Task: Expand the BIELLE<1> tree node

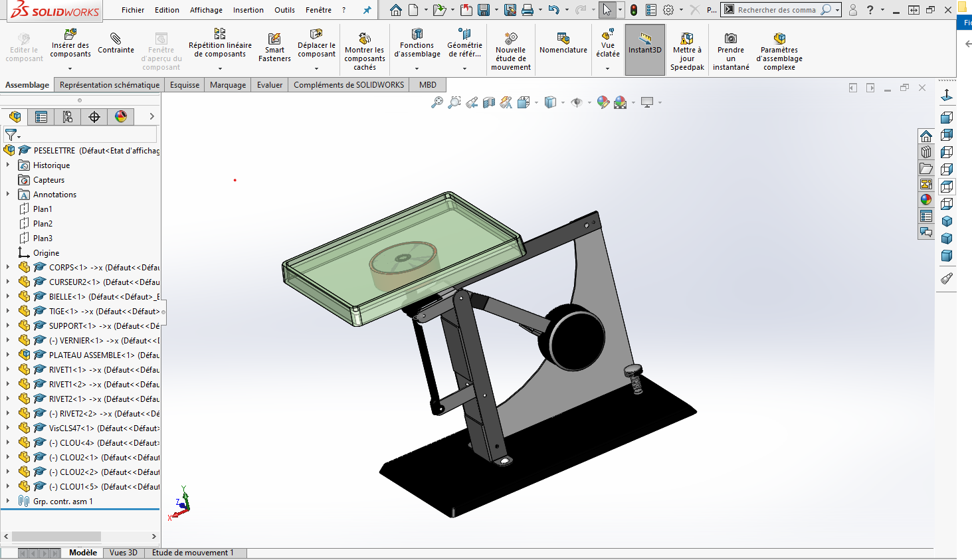Action: coord(8,296)
